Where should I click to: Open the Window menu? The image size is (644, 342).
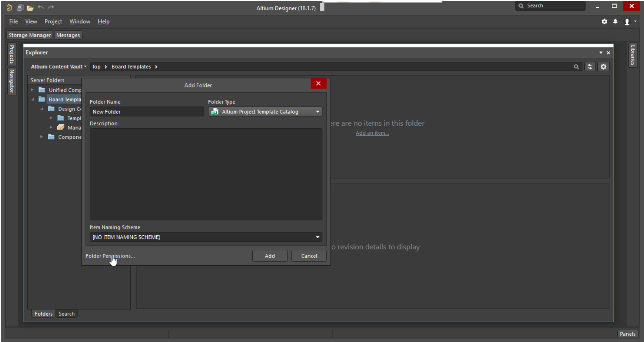coord(80,21)
